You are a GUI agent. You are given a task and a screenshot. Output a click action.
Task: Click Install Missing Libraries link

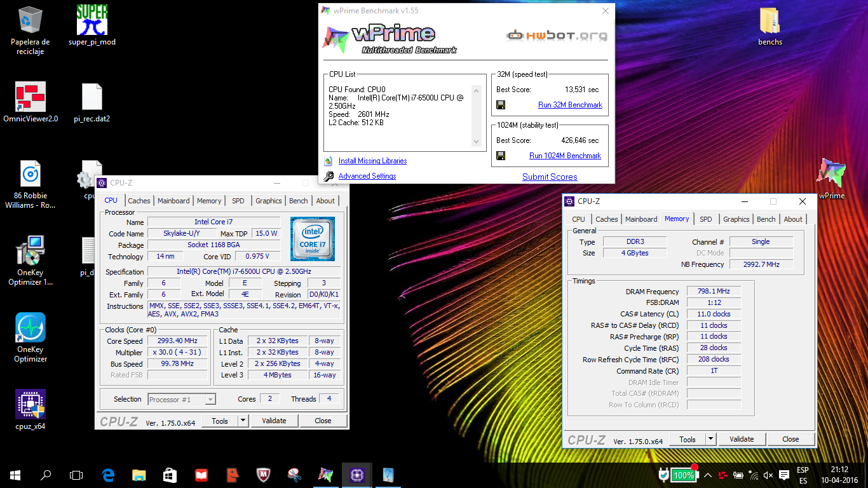[x=372, y=161]
